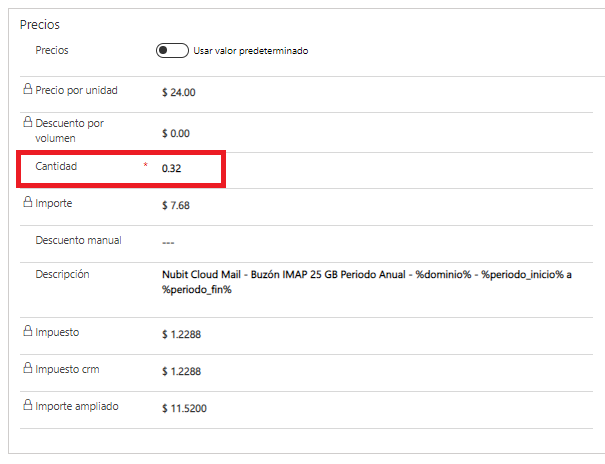Screen dimensions: 605x464
Task: Click the "Usar valor predeterminado" label
Action: point(250,51)
